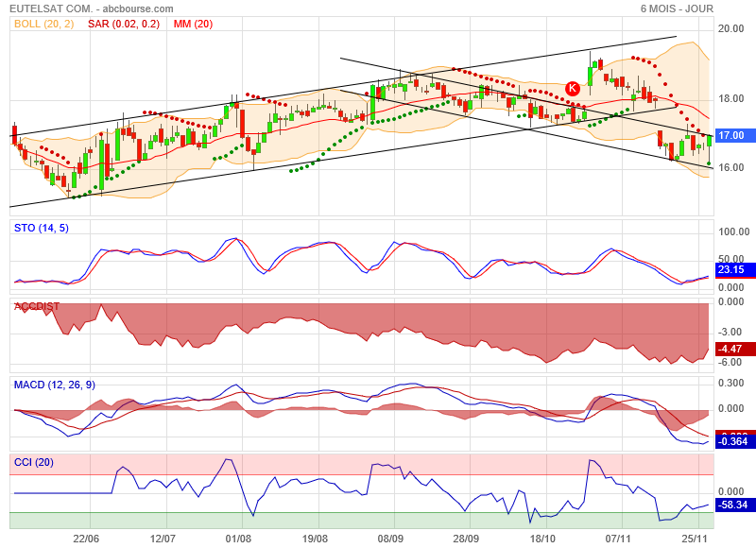This screenshot has width=756, height=548.
Task: Click the 25/11 date on the time axis
Action: 695,539
